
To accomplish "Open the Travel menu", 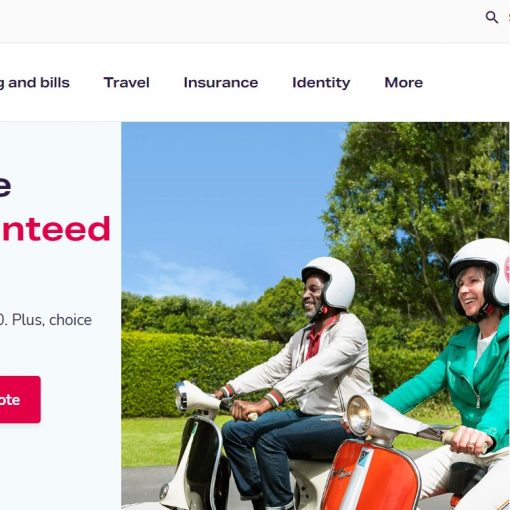I will [127, 82].
